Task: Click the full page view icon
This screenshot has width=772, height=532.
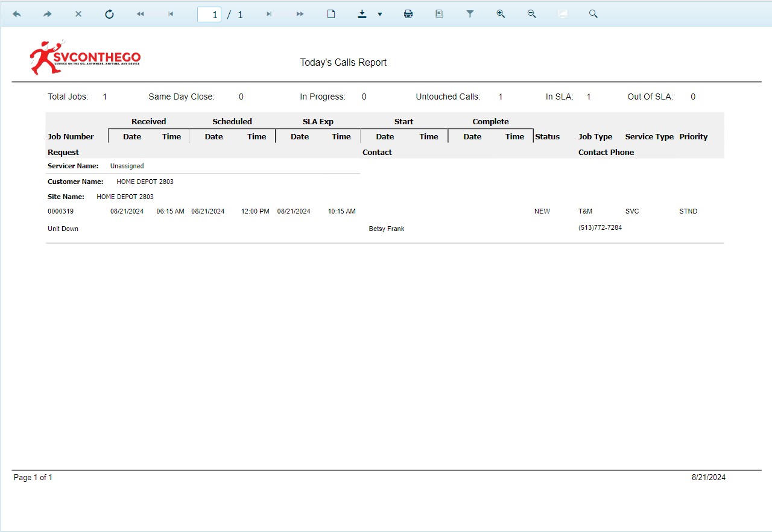Action: pos(563,14)
